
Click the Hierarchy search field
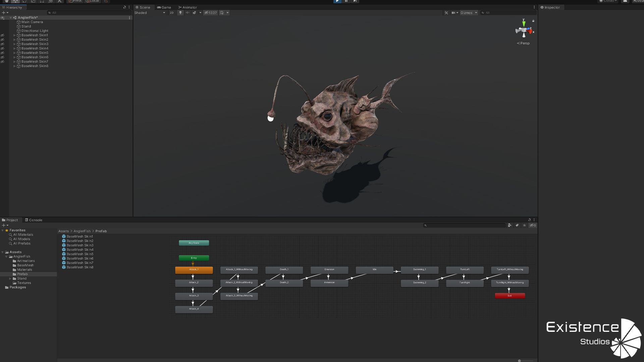[89, 13]
